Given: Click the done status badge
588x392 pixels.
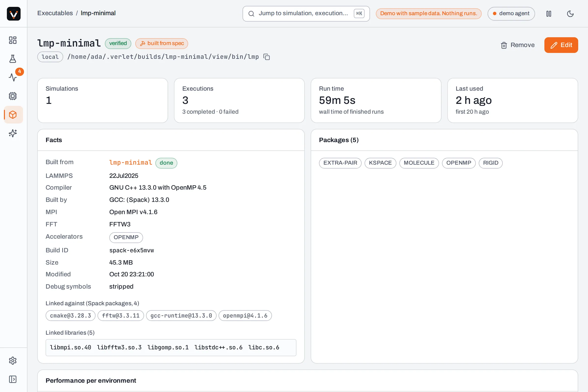Looking at the screenshot, I should [x=166, y=163].
